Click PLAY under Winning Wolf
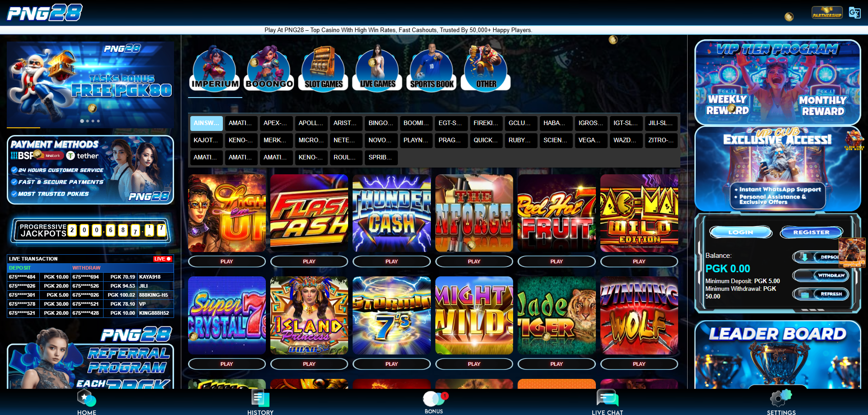This screenshot has width=868, height=415. tap(639, 364)
